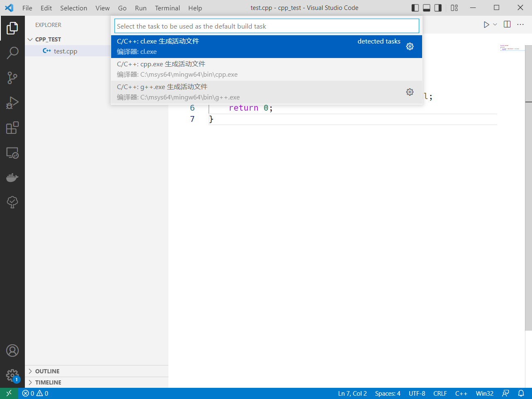Open the File menu
The width and height of the screenshot is (532, 399).
point(27,8)
